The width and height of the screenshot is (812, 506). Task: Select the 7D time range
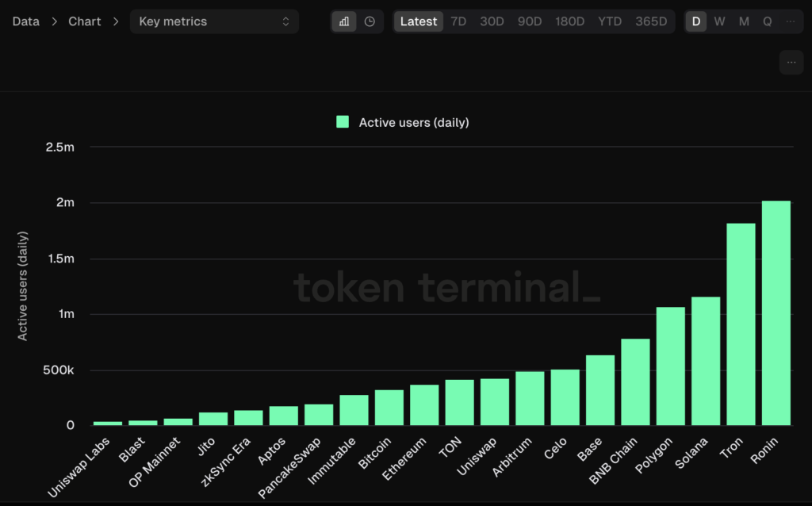pos(458,21)
